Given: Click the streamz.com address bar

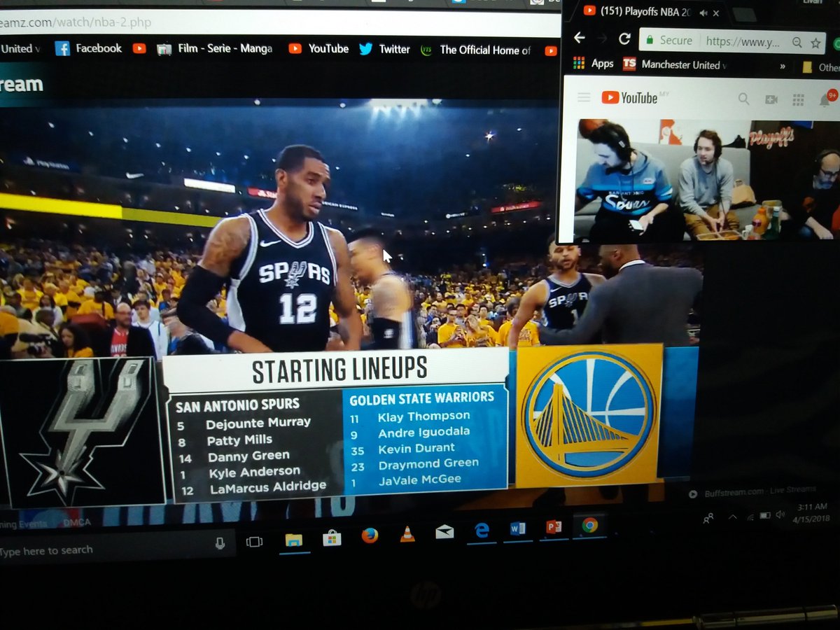Looking at the screenshot, I should [x=280, y=23].
